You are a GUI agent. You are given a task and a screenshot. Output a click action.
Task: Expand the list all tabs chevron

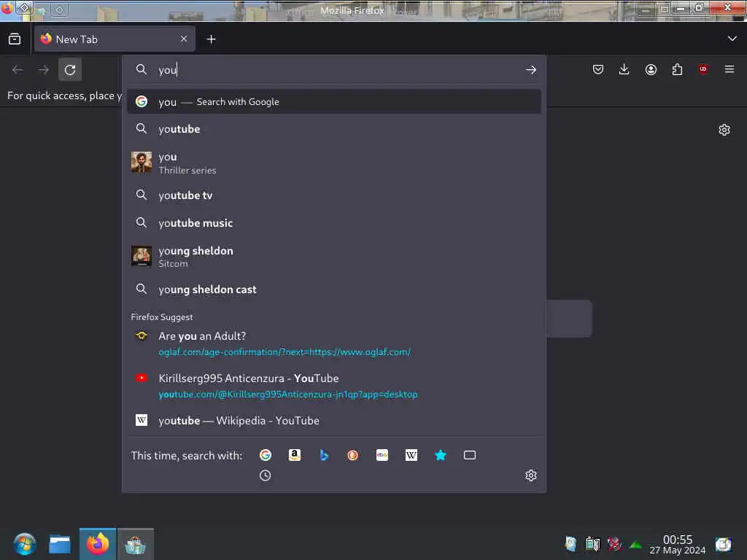coord(732,39)
